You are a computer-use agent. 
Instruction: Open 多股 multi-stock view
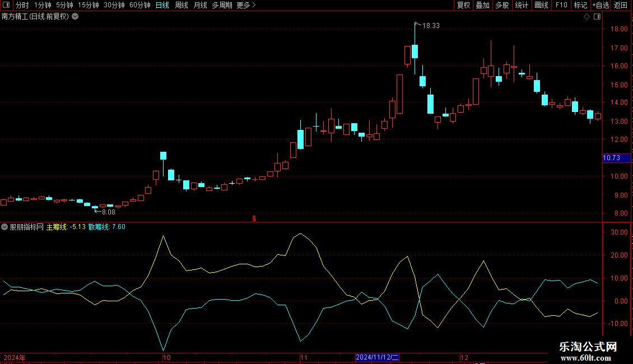(502, 5)
